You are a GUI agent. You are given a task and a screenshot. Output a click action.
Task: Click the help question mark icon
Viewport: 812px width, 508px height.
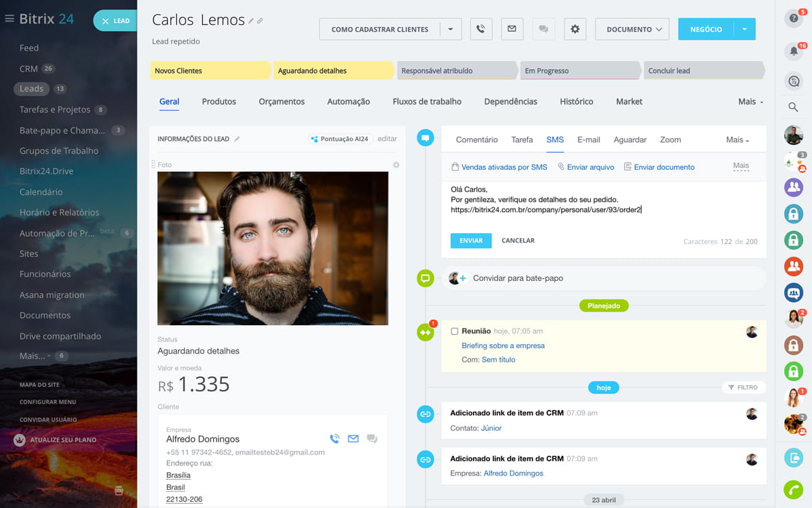coord(793,18)
